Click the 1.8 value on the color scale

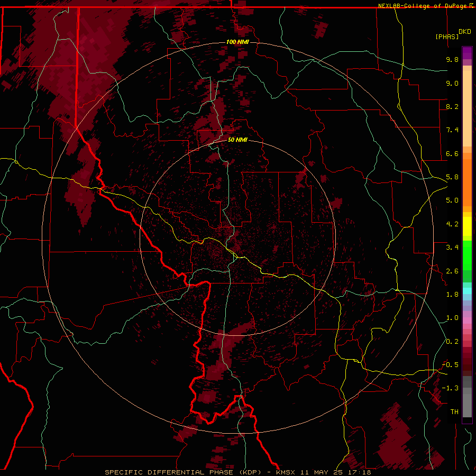pos(452,295)
